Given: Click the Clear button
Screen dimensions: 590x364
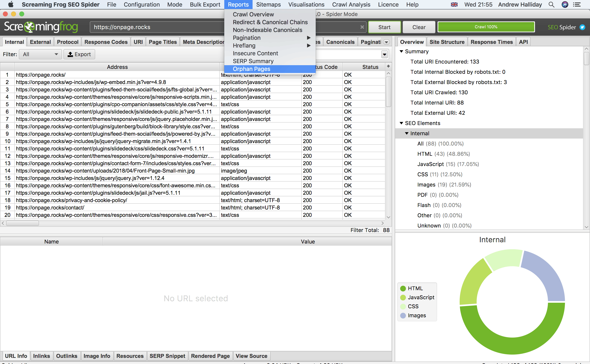Looking at the screenshot, I should tap(419, 27).
